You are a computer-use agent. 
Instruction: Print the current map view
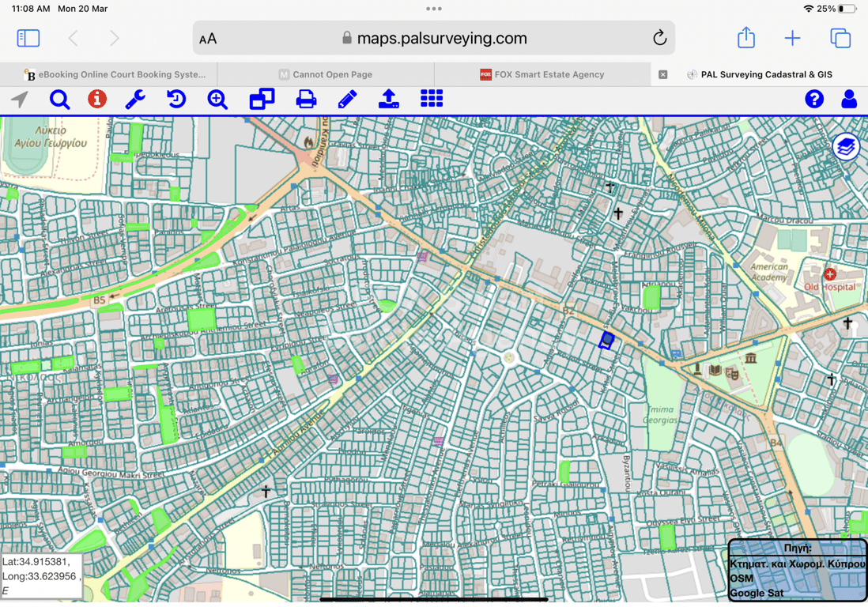click(x=306, y=99)
